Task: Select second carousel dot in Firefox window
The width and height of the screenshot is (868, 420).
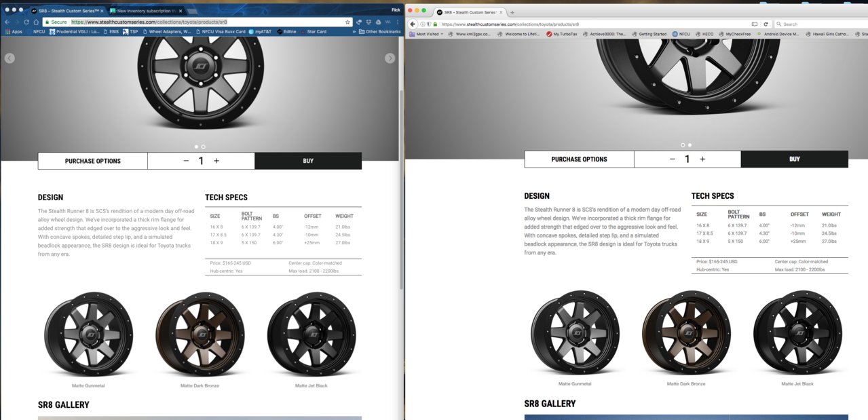Action: (x=690, y=145)
